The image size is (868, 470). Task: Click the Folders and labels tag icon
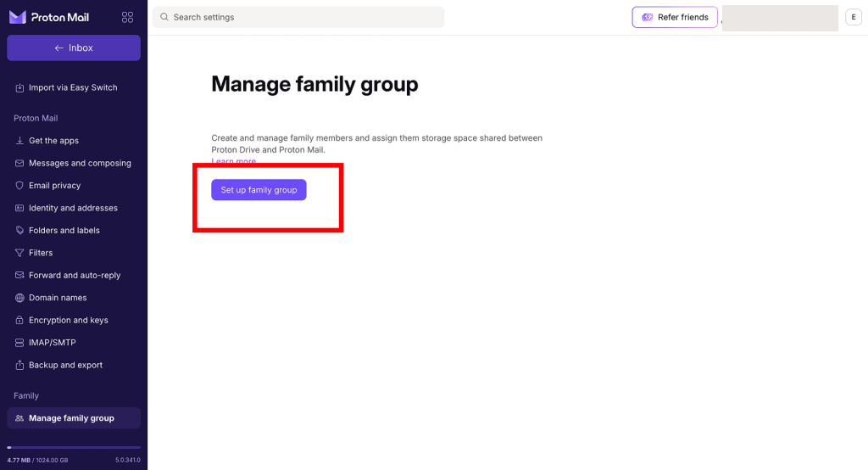point(19,230)
